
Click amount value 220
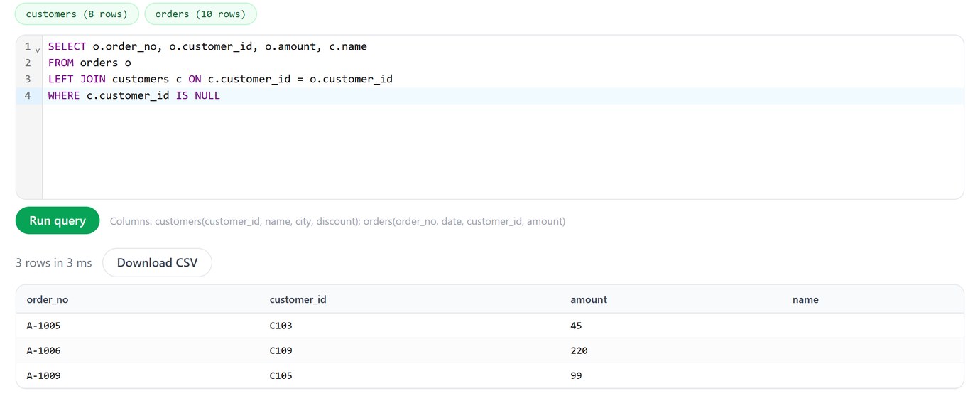[579, 350]
